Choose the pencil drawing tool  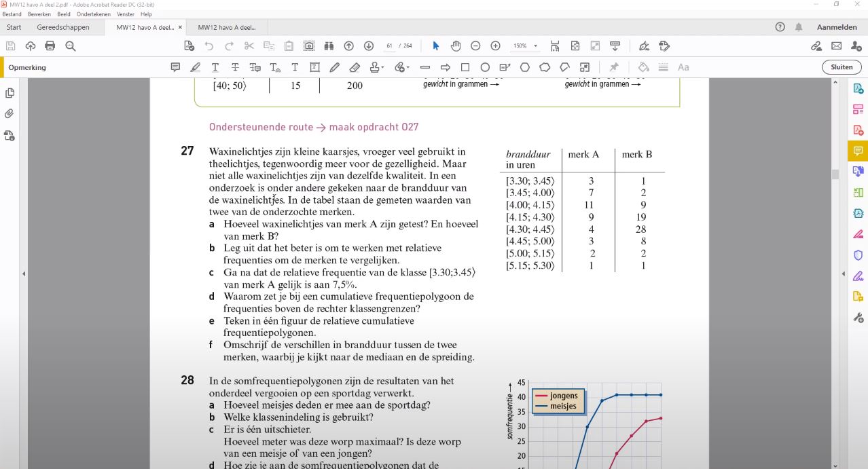click(x=335, y=67)
